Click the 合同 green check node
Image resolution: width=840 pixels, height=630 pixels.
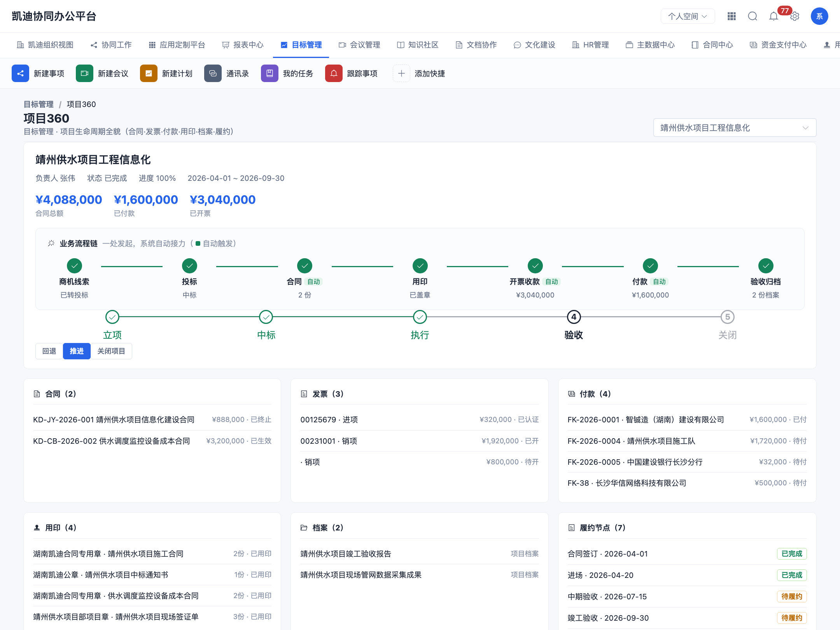(x=304, y=266)
